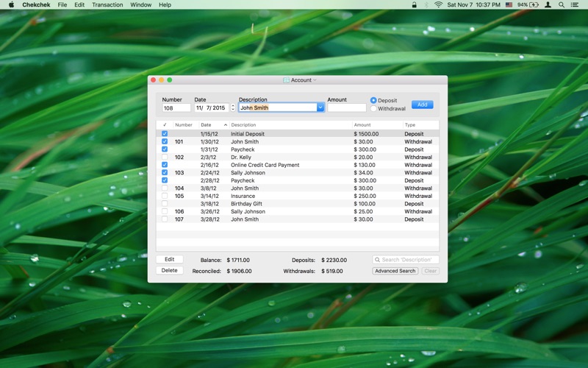Open Notification Center list icon
588x368 pixels.
576,4
